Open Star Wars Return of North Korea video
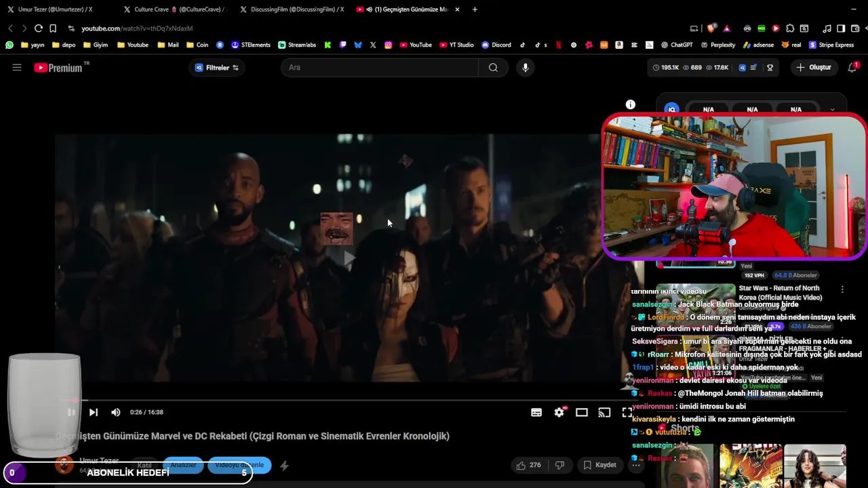This screenshot has width=868, height=488. point(780,293)
